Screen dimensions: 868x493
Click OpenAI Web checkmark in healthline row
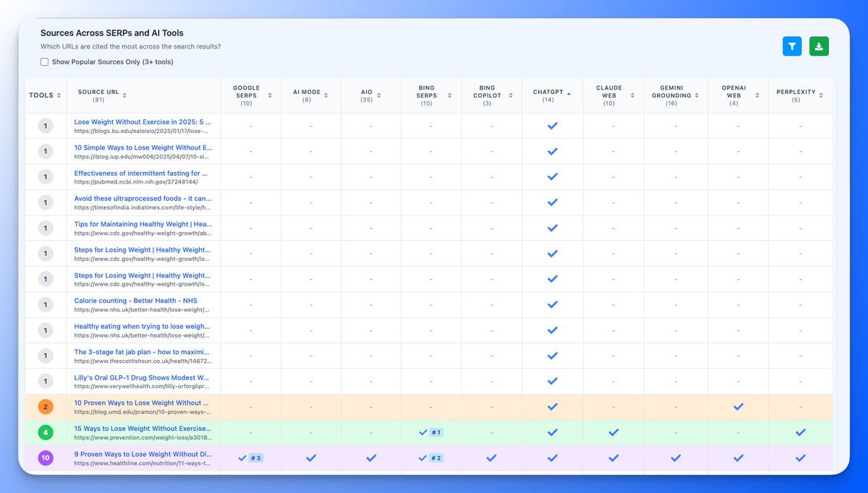(x=738, y=458)
